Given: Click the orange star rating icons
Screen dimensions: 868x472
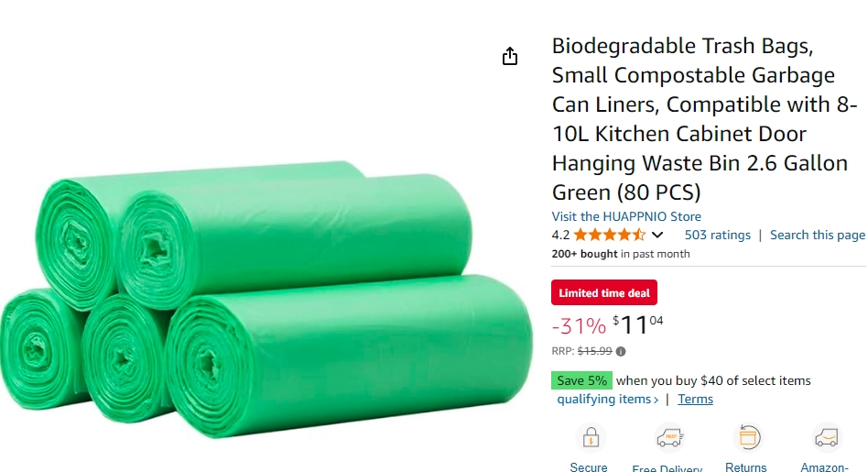Looking at the screenshot, I should (x=610, y=235).
